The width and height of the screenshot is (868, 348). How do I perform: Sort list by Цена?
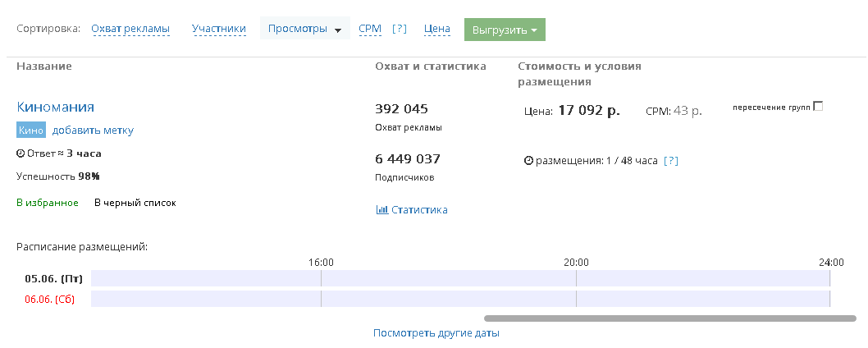pos(437,30)
